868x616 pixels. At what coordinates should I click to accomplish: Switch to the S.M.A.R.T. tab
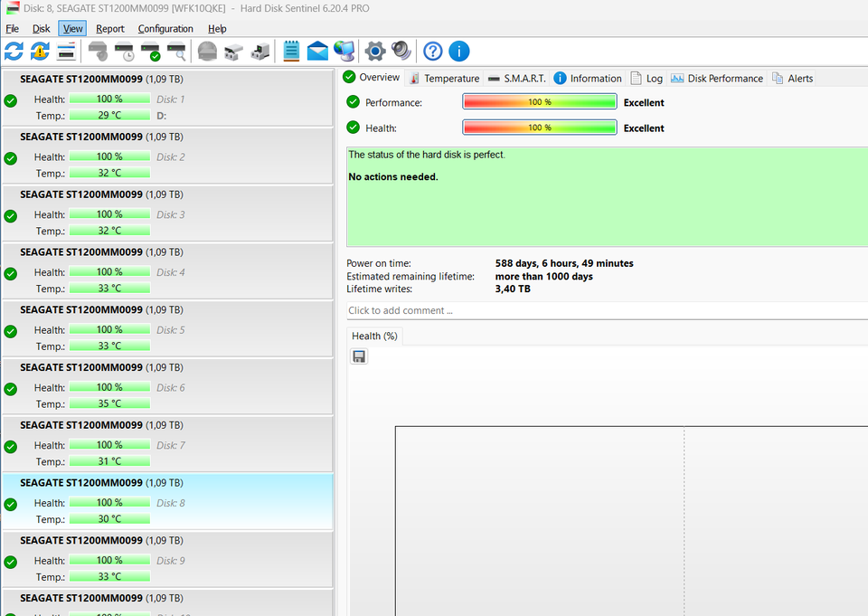[516, 79]
